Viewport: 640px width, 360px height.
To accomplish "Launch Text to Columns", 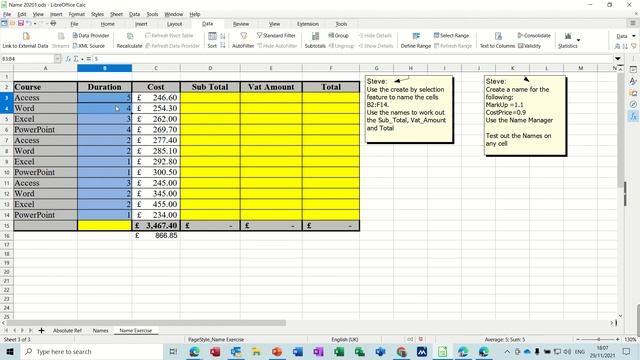I will coord(498,40).
